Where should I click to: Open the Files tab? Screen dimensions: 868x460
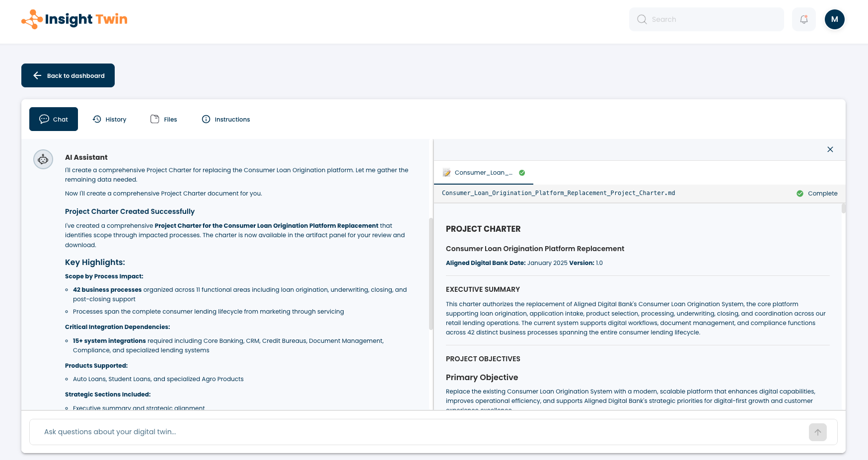tap(164, 119)
